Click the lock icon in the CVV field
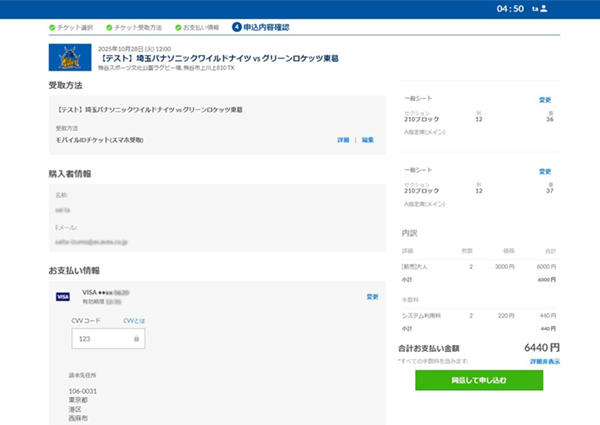 pyautogui.click(x=136, y=339)
